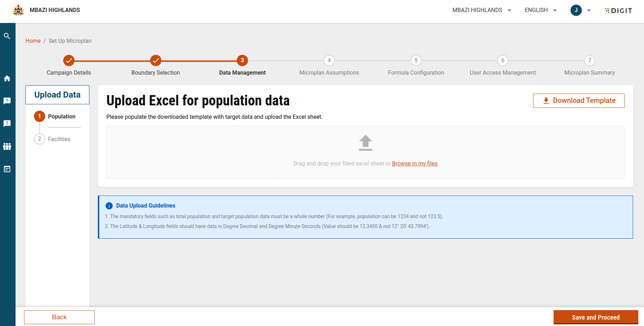Select the Population upload step

tap(61, 116)
